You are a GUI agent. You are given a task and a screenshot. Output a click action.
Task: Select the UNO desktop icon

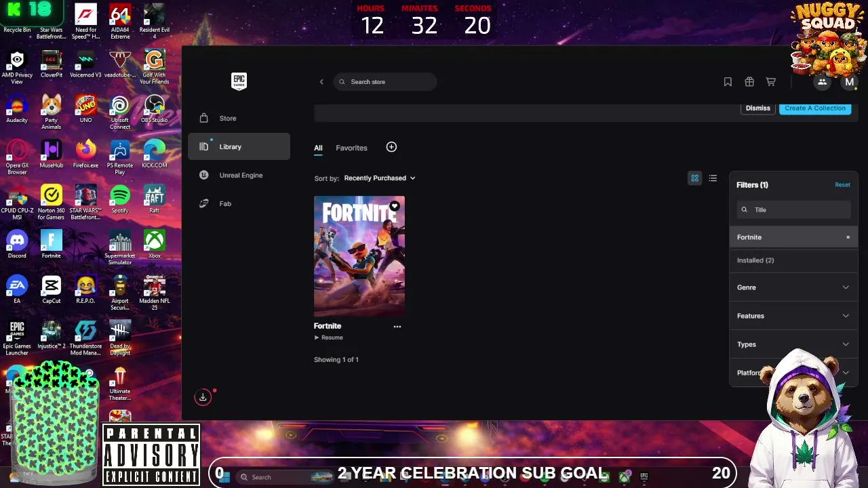pyautogui.click(x=85, y=108)
